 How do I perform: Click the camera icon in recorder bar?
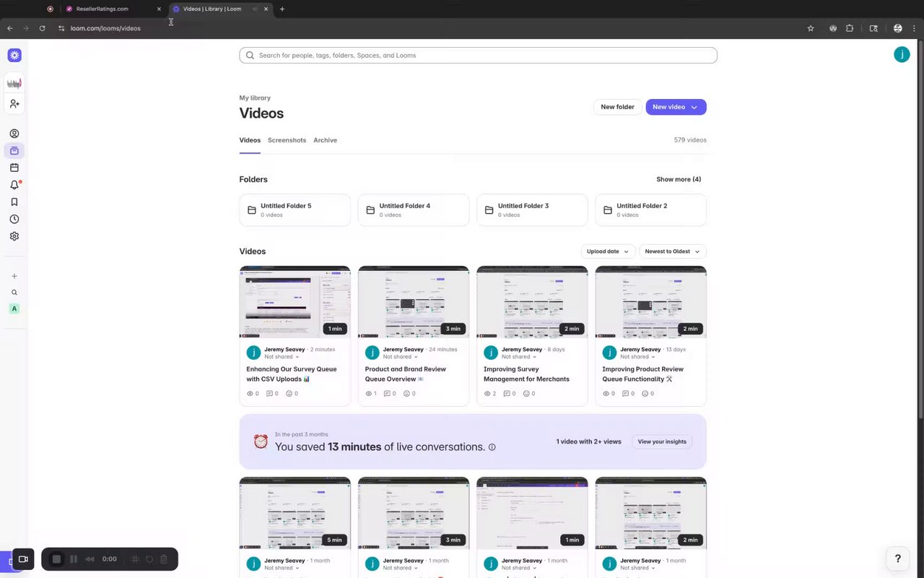[x=23, y=559]
